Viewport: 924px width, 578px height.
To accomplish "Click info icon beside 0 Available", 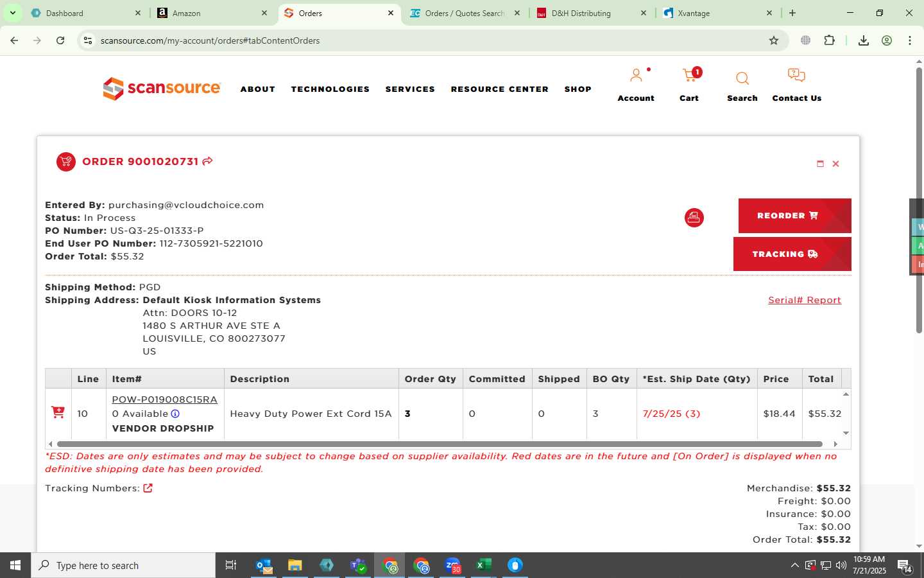I will pyautogui.click(x=175, y=414).
